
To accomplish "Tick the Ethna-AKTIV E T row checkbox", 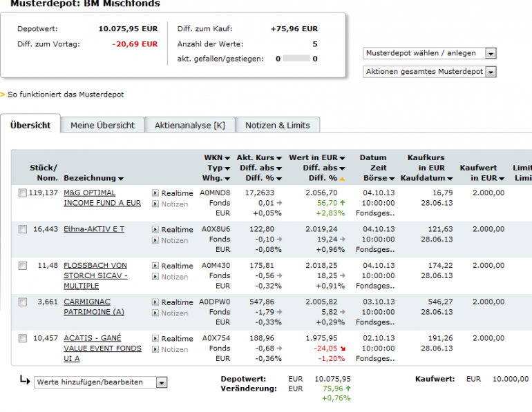I will coord(22,229).
